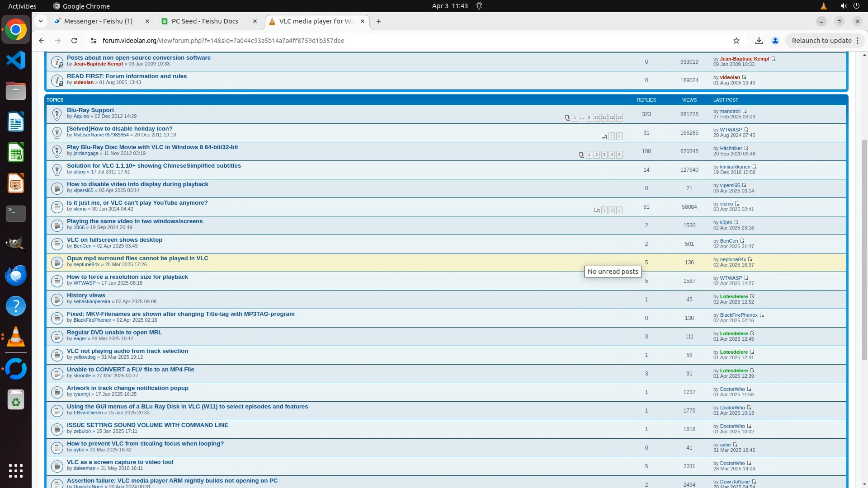Switch to the Messenger - Feishu tab
This screenshot has height=488, width=868.
click(x=98, y=21)
